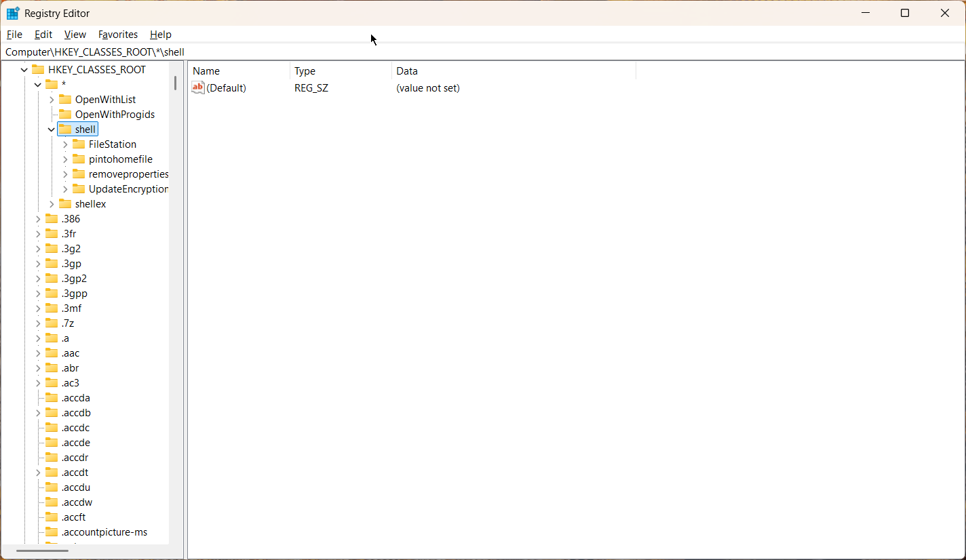Click the tree pane horizontal scrollbar thumb
Viewport: 966px width, 560px height.
43,551
